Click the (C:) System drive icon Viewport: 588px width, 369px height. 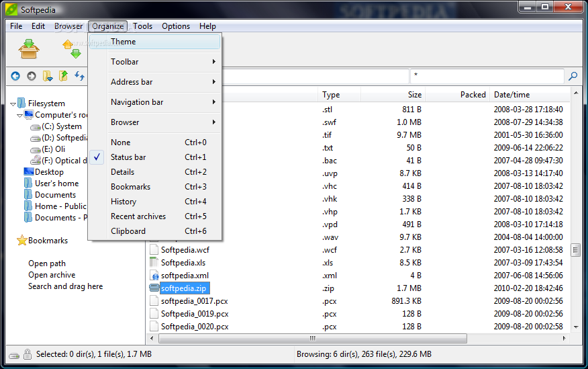[36, 127]
